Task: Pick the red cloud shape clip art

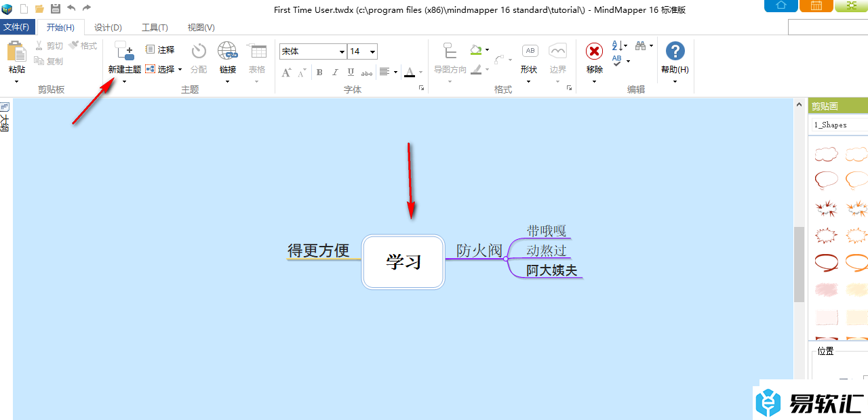Action: point(826,154)
